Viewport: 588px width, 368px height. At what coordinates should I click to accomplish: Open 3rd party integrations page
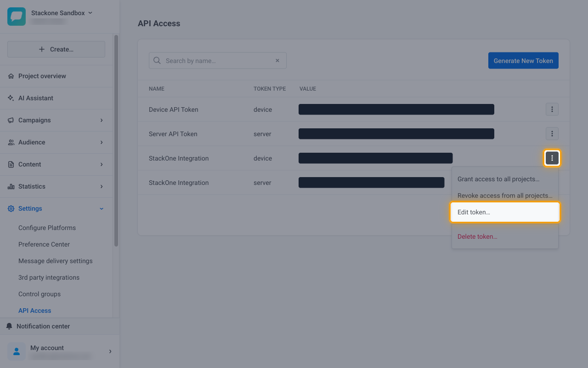[49, 277]
